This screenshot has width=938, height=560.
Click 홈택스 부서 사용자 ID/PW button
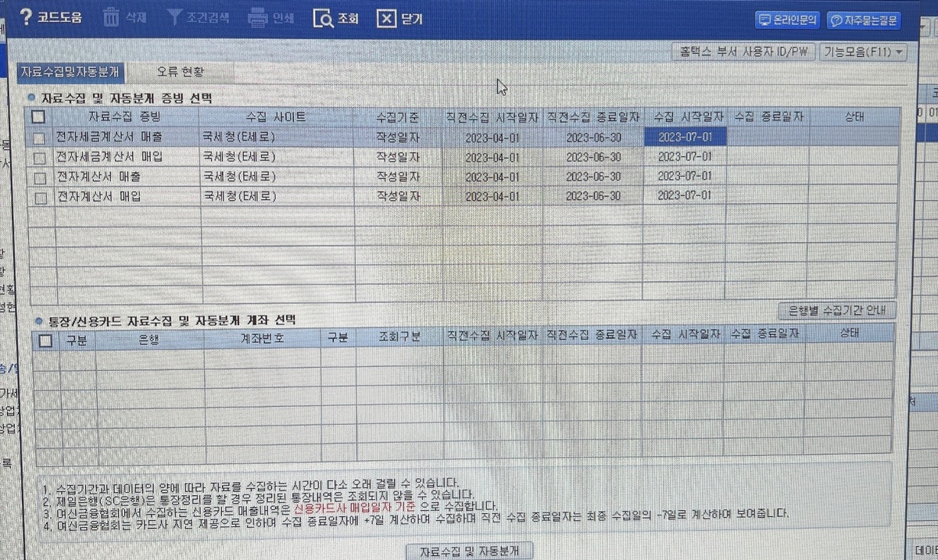tap(744, 52)
